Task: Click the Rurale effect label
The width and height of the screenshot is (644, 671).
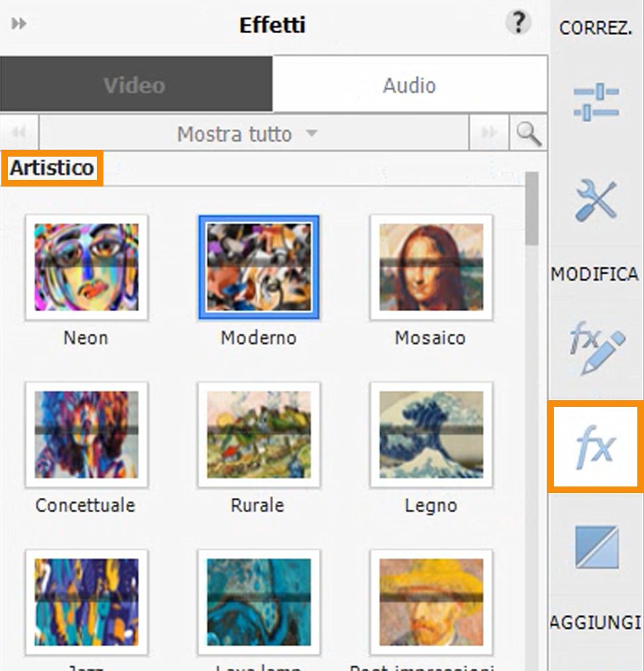Action: click(257, 505)
